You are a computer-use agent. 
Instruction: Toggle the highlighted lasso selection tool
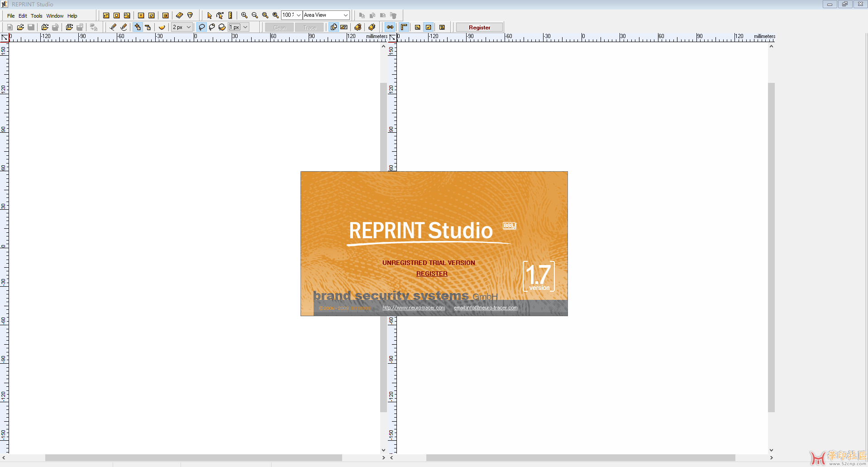coord(202,27)
